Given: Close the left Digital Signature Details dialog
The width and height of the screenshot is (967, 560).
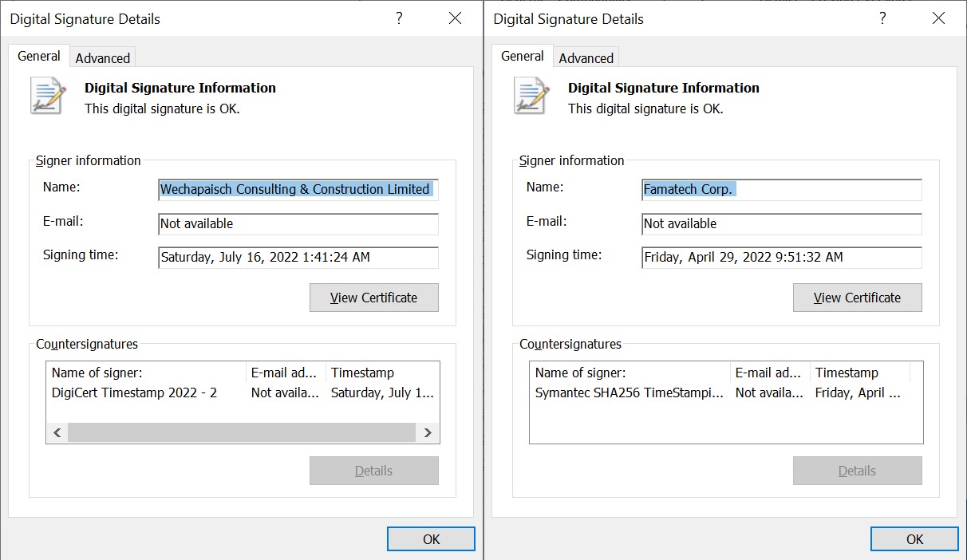Looking at the screenshot, I should coord(455,18).
